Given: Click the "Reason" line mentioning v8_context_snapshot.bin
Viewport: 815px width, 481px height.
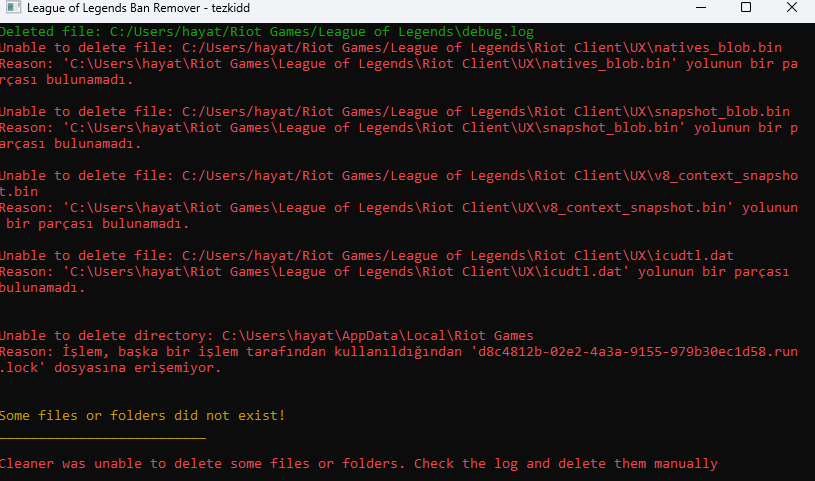Looking at the screenshot, I should click(x=399, y=208).
